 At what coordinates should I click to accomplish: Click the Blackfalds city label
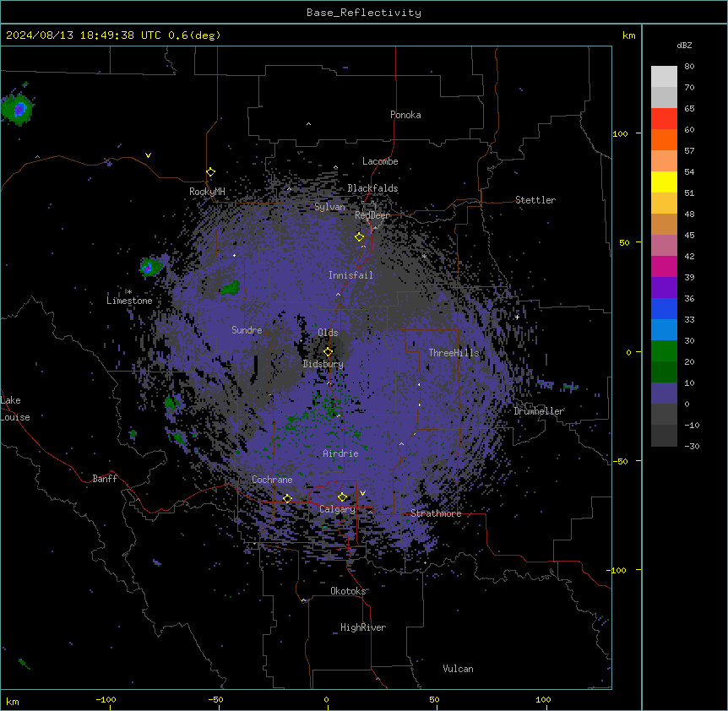point(372,188)
